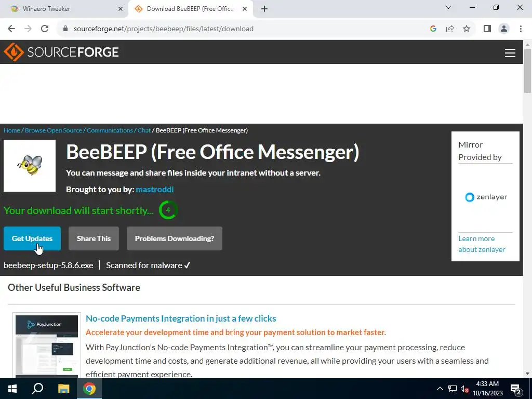Viewport: 532px width, 399px height.
Task: Bookmark this page with the star
Action: click(x=467, y=29)
